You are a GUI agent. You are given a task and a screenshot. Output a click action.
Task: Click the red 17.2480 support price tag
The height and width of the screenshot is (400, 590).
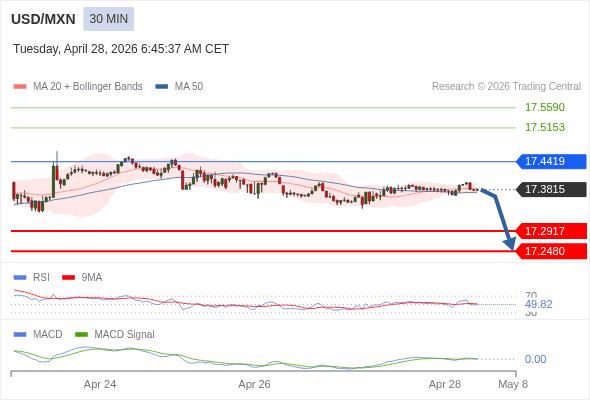tap(551, 251)
